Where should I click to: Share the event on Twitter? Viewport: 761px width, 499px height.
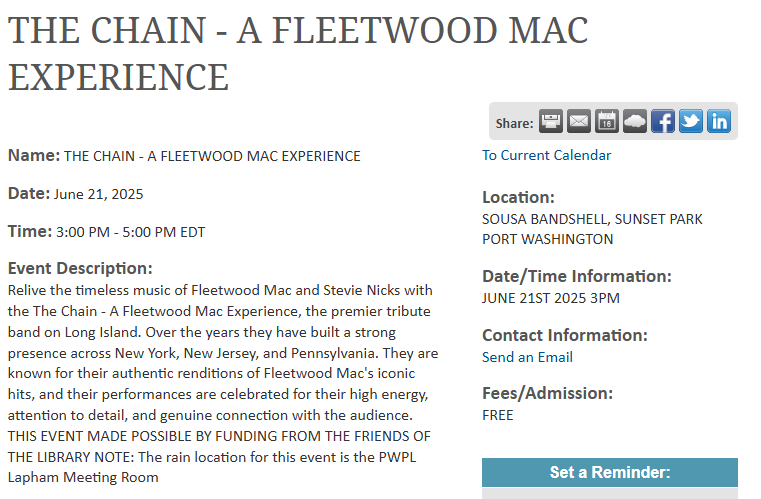click(691, 121)
